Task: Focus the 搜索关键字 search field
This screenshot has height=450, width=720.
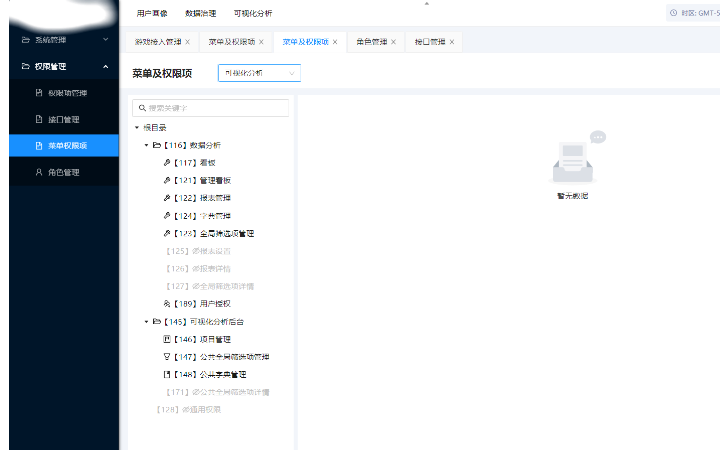Action: click(211, 108)
